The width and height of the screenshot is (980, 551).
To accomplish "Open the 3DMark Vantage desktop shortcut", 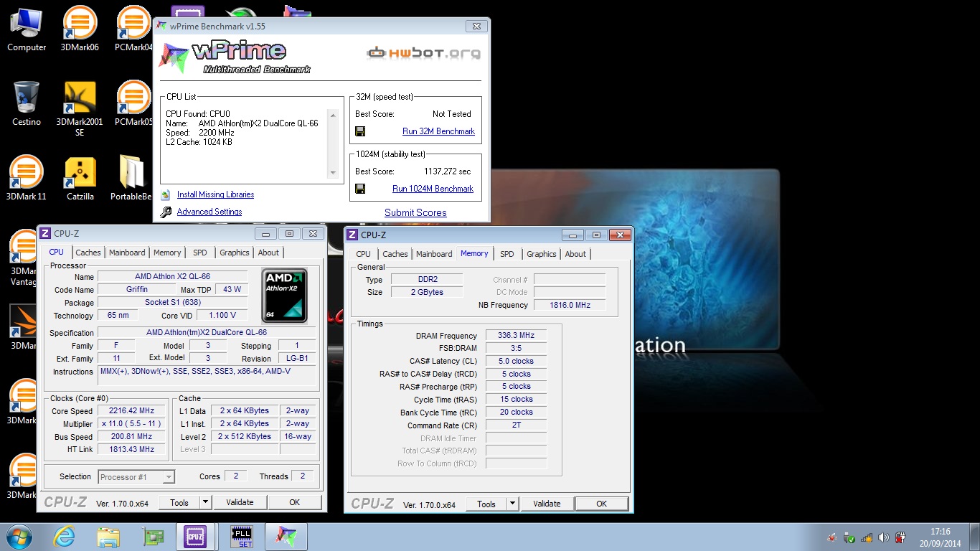I will (x=22, y=258).
